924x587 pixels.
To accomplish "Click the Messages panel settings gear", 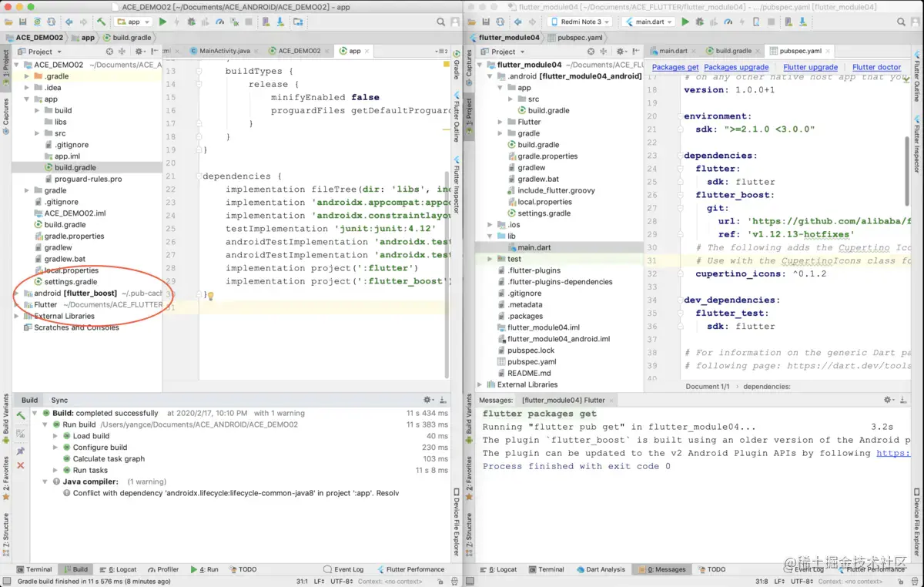I will coord(889,400).
